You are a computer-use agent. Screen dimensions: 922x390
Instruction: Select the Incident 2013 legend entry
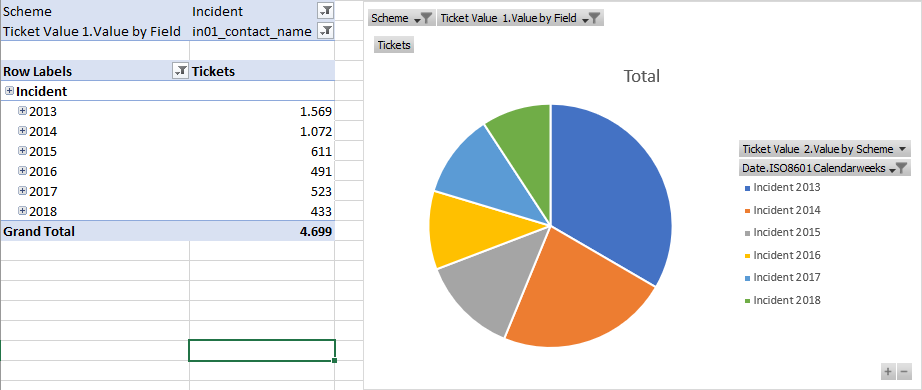[782, 188]
